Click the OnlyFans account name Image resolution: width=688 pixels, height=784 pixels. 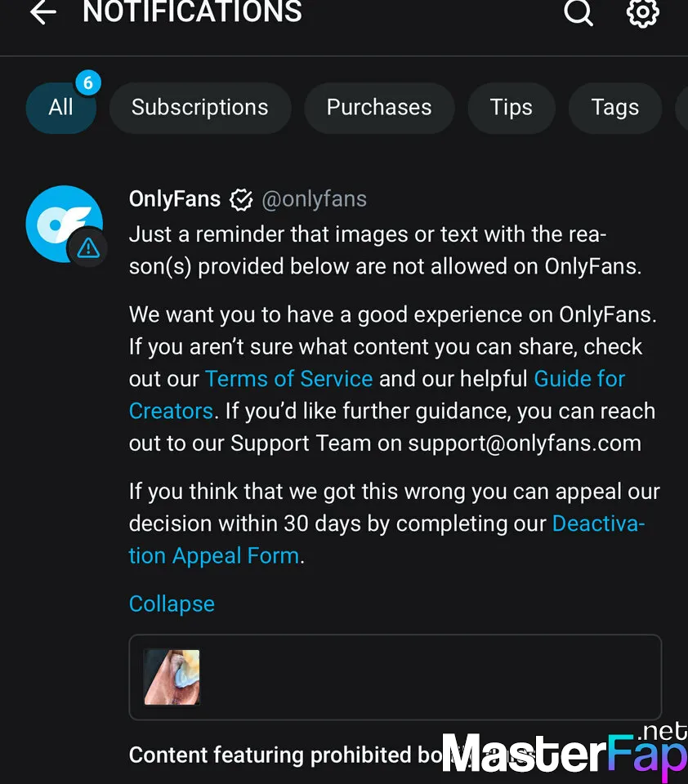pos(175,199)
